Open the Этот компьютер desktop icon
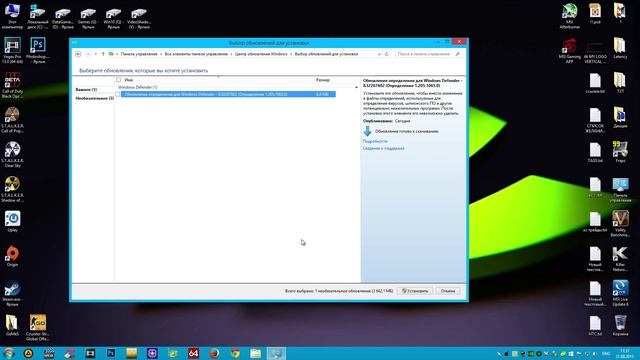Screen dimensions: 640x360 [x=12, y=16]
